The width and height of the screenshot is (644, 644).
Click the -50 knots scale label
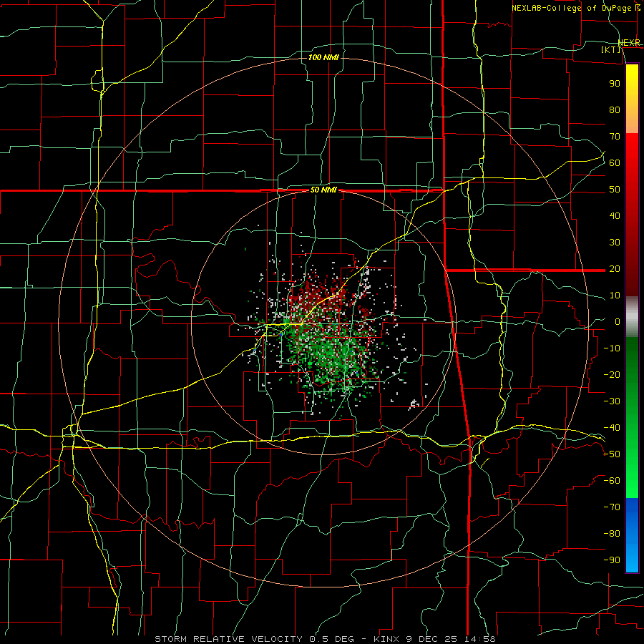pos(612,454)
